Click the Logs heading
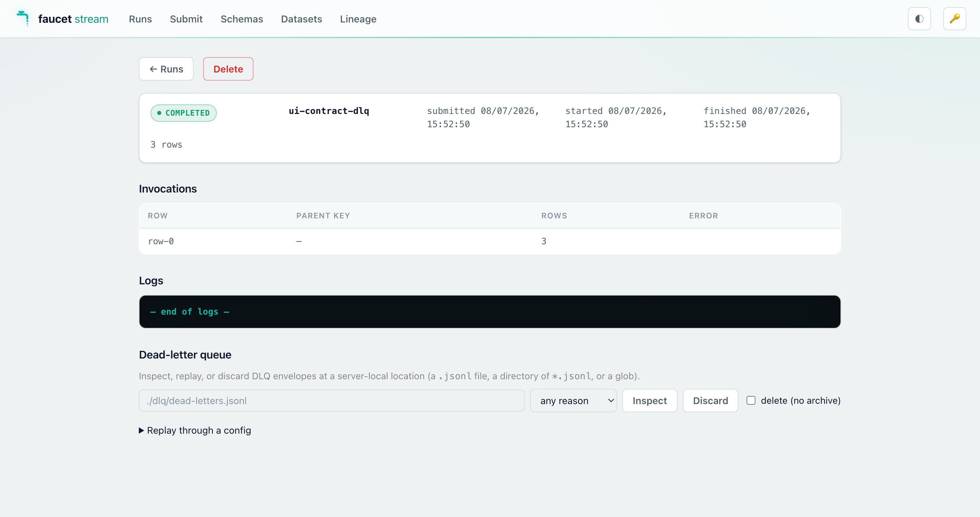The height and width of the screenshot is (517, 980). (151, 281)
